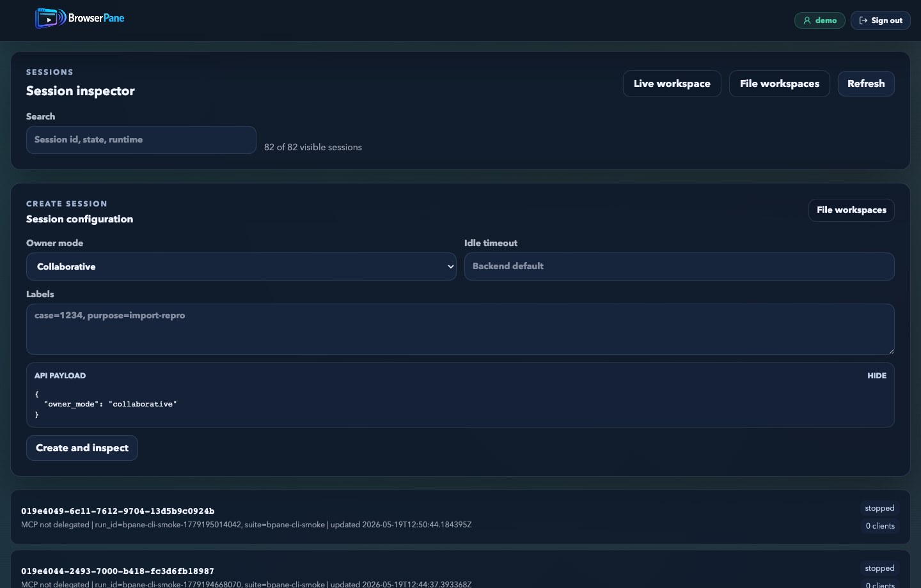Click the "82 of 82 visible sessions" text
The image size is (921, 588).
313,147
